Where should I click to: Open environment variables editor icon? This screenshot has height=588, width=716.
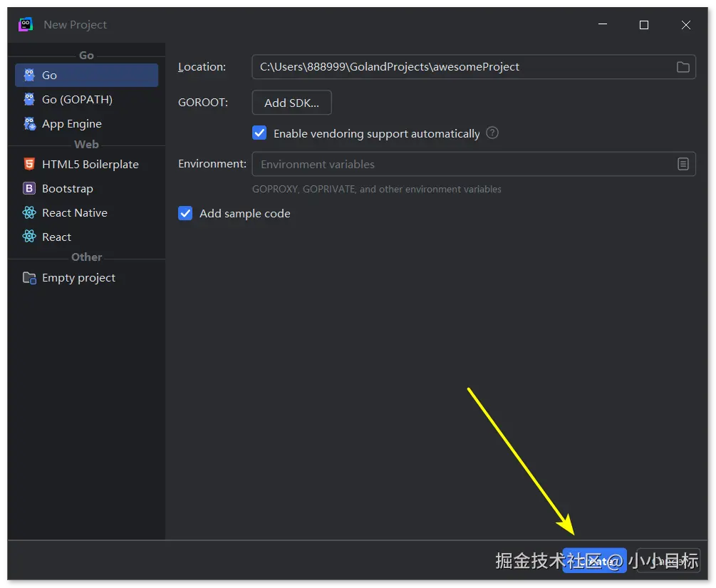(x=683, y=164)
